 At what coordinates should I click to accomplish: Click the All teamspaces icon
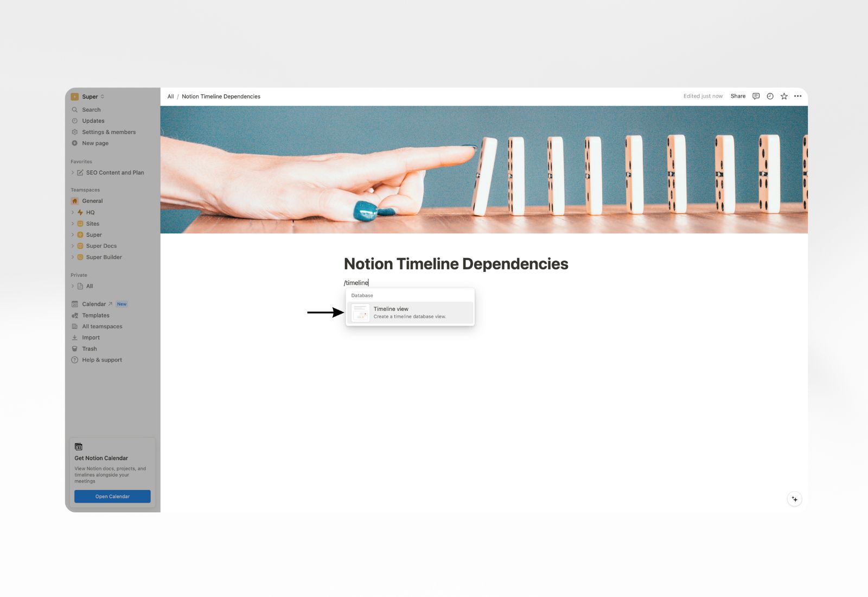coord(75,326)
